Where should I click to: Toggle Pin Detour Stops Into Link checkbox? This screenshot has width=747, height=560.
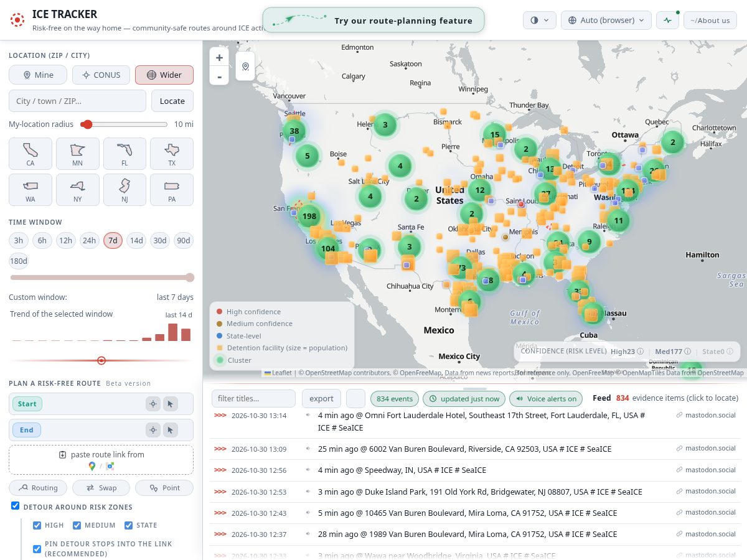(x=37, y=549)
